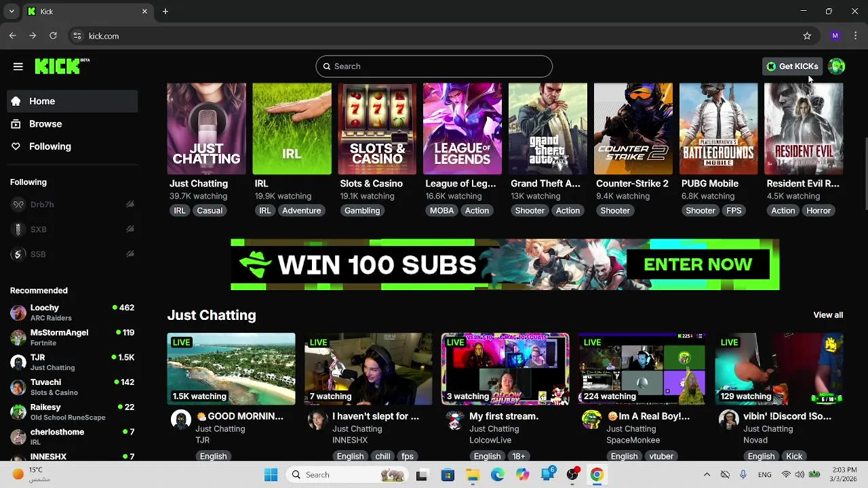Viewport: 868px width, 488px height.
Task: Open Chrome three-dot menu
Action: [856, 36]
